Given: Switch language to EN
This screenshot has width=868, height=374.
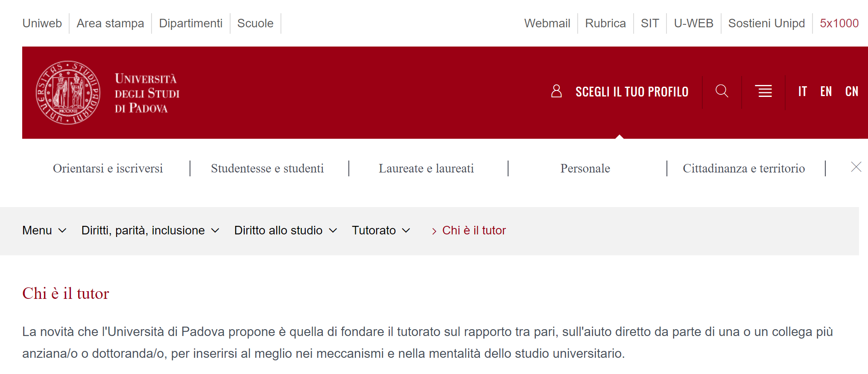Looking at the screenshot, I should (826, 92).
